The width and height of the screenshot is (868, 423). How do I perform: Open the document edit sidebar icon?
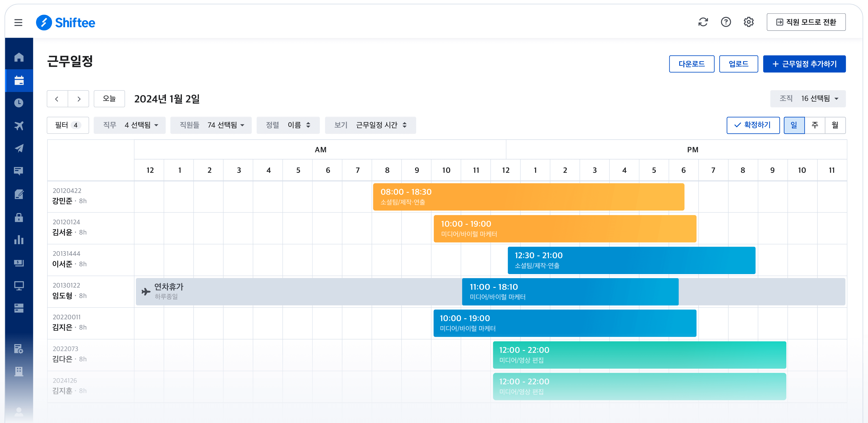pyautogui.click(x=19, y=194)
